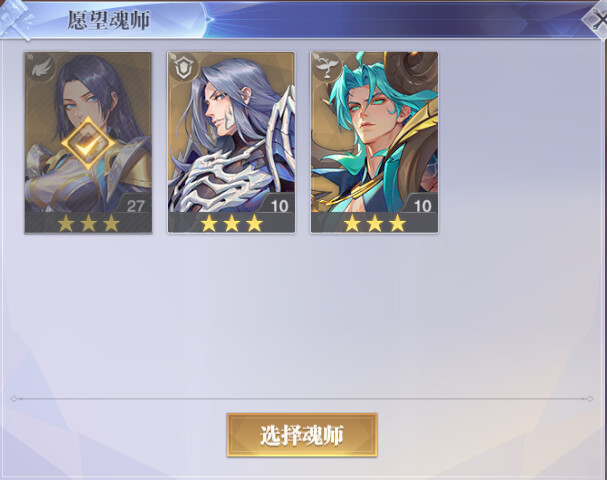Toggle the golden checkmark on dark-haired card
The image size is (607, 480).
click(x=88, y=144)
